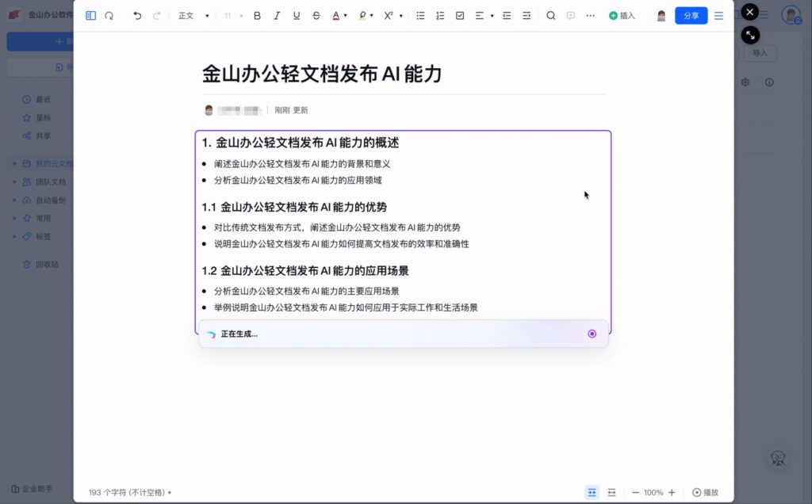Decrease the paragraph indent
Image resolution: width=812 pixels, height=504 pixels.
tap(507, 16)
